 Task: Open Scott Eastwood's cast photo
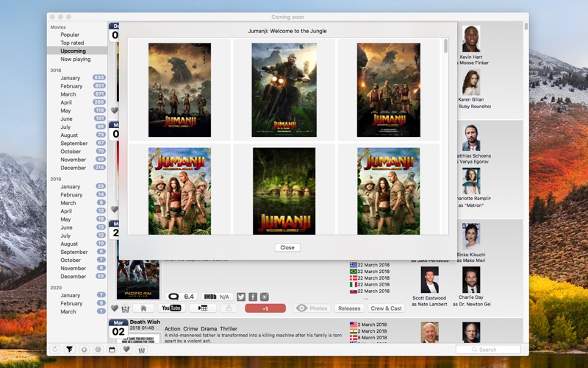(x=429, y=280)
